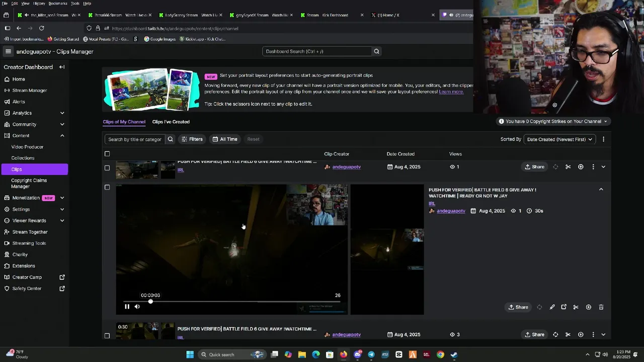
Task: Click the Windows Start button
Action: click(x=190, y=354)
